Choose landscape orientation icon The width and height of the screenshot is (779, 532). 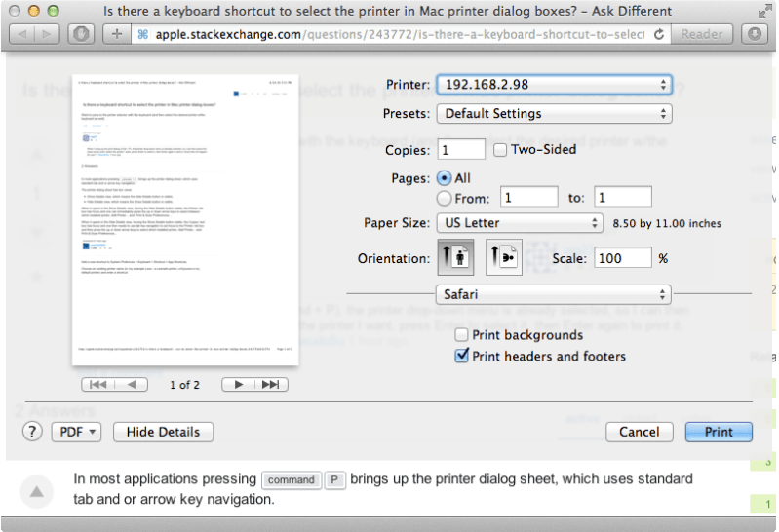coord(503,257)
